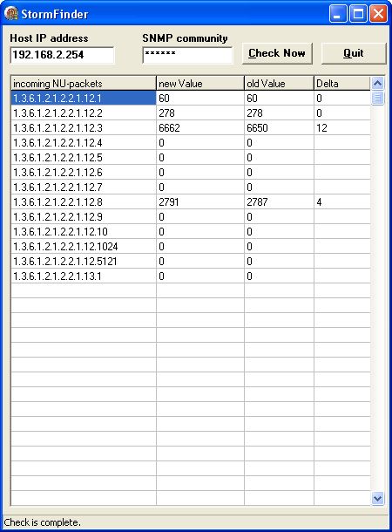Close the StormFinder window

coord(378,14)
